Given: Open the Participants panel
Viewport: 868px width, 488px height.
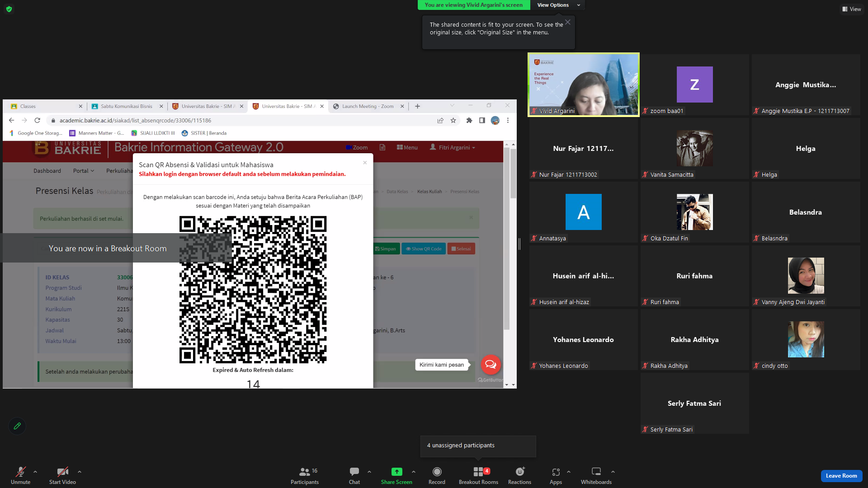Looking at the screenshot, I should click(305, 475).
